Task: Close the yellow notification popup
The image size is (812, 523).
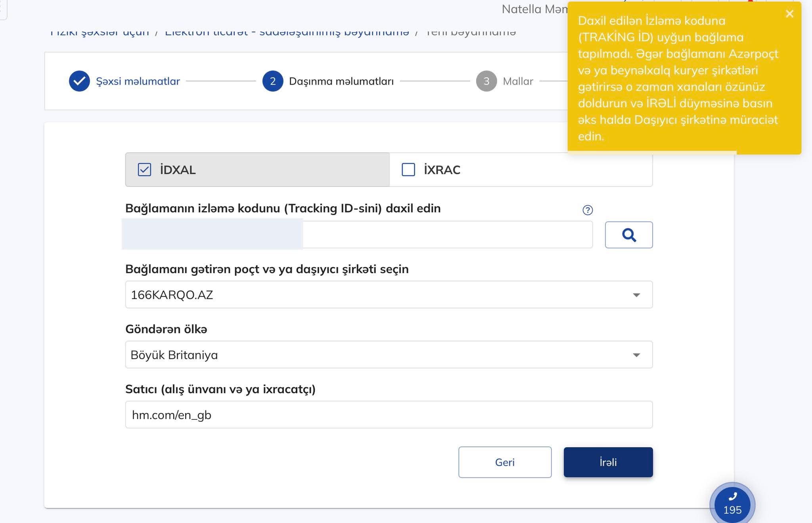Action: [789, 14]
